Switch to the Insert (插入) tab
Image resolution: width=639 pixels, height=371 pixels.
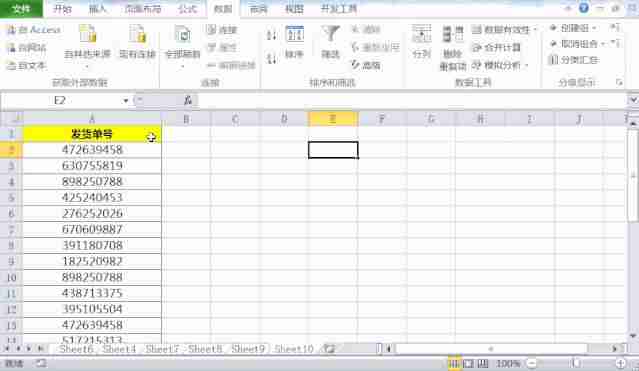coord(98,9)
